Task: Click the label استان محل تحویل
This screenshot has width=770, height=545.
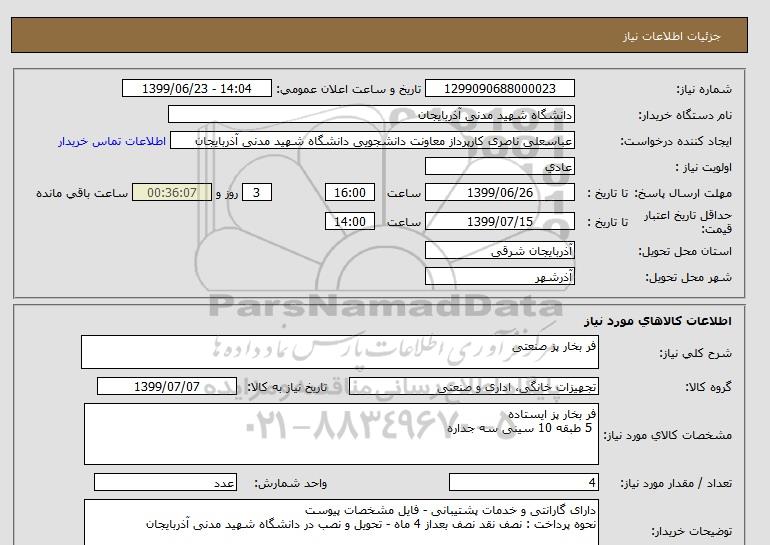Action: [x=685, y=251]
